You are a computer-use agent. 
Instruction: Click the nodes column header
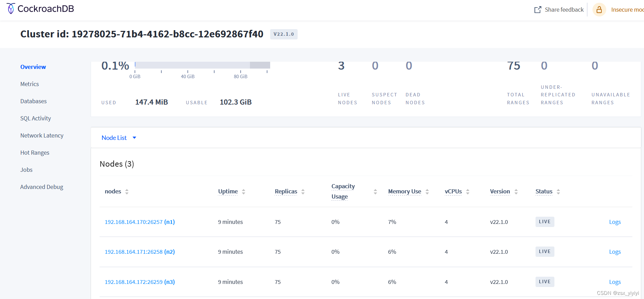(113, 191)
